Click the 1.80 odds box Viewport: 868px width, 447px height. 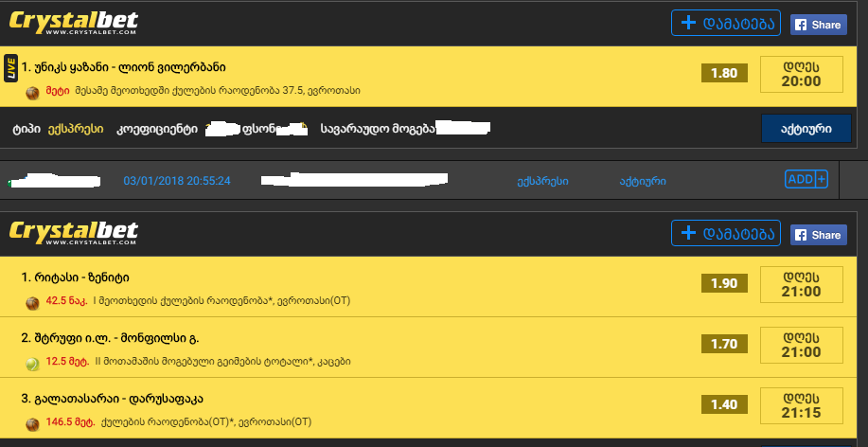coord(724,73)
